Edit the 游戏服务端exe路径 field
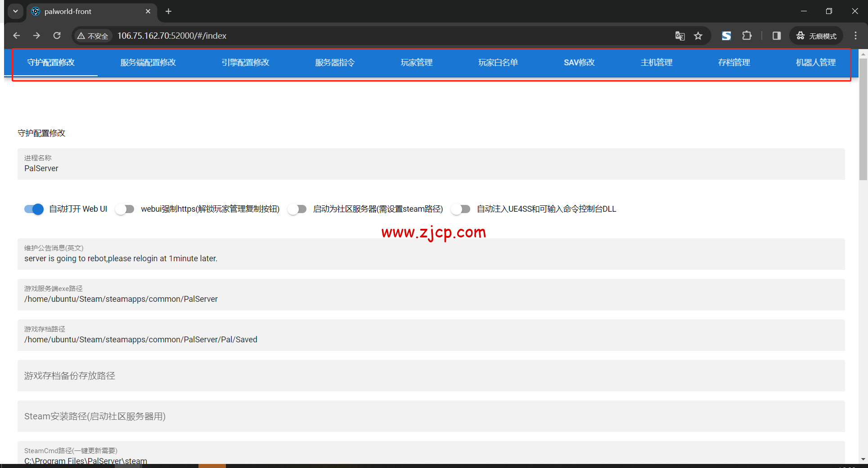 point(431,295)
